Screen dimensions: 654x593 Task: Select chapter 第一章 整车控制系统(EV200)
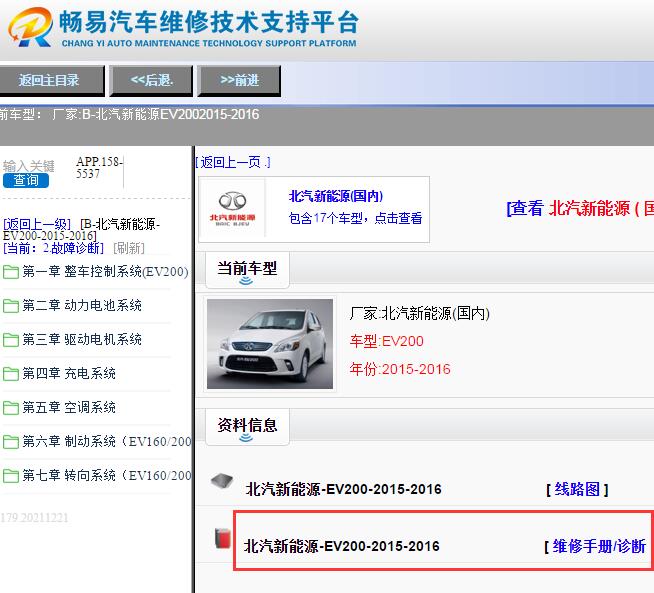point(106,271)
